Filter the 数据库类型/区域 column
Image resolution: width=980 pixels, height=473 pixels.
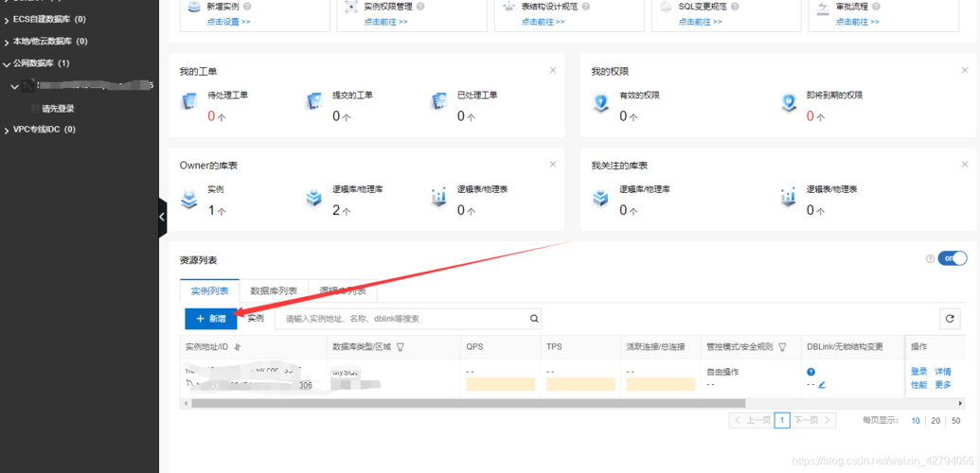[x=401, y=347]
